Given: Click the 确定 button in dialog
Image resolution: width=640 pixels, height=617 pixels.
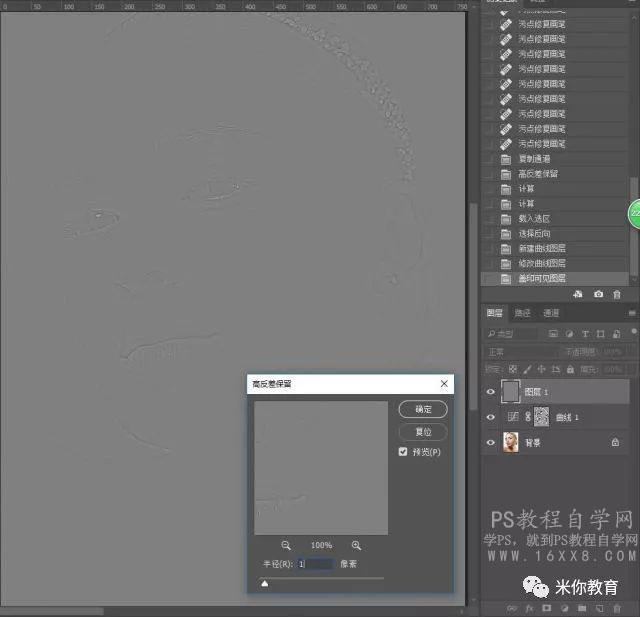Looking at the screenshot, I should (x=423, y=409).
